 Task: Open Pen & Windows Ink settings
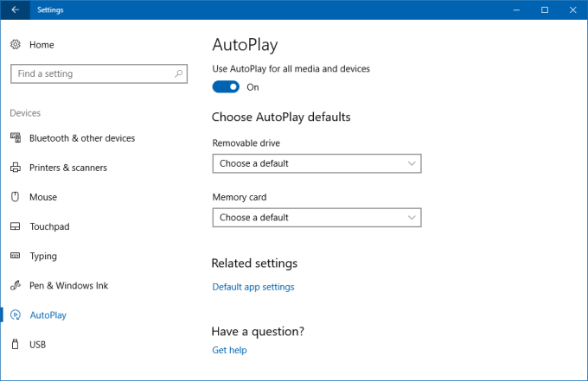(x=68, y=285)
